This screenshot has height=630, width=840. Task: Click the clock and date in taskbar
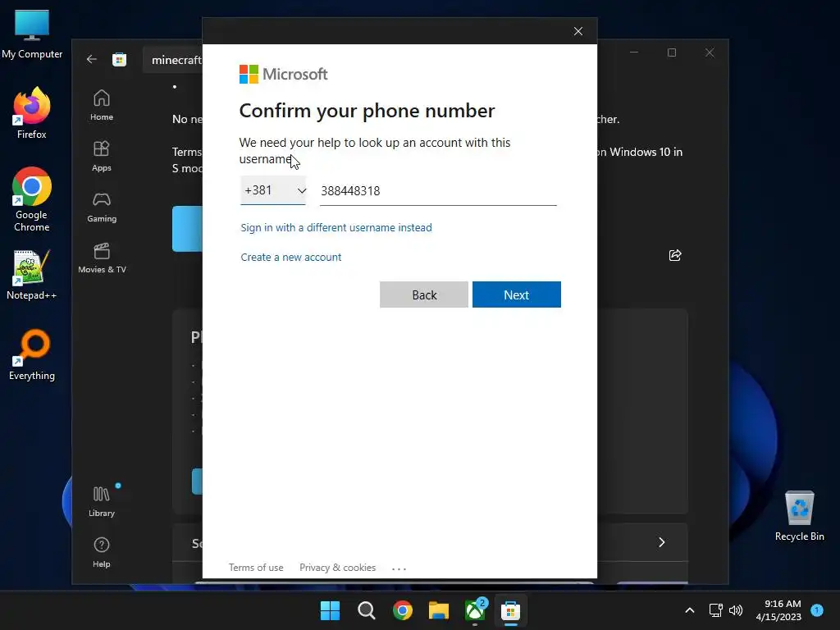tap(778, 610)
